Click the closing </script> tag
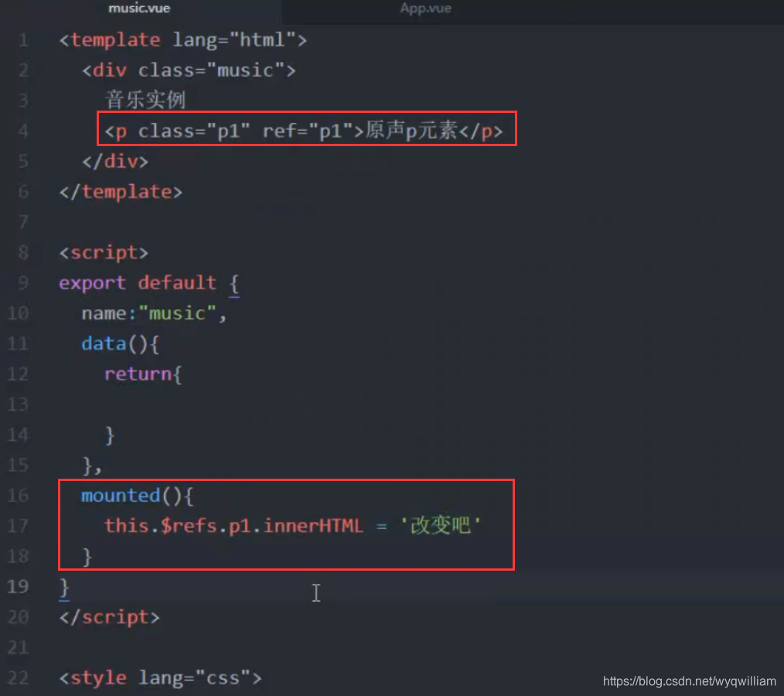 click(109, 617)
